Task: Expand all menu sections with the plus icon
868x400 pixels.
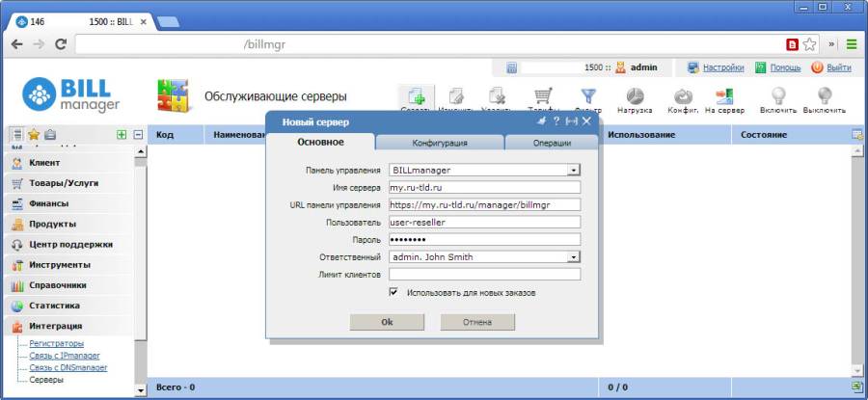Action: click(122, 134)
